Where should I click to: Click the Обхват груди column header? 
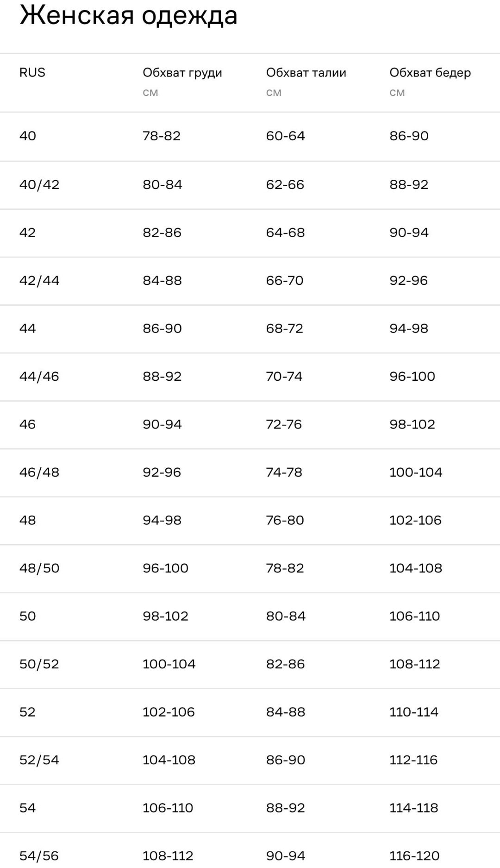[x=182, y=73]
